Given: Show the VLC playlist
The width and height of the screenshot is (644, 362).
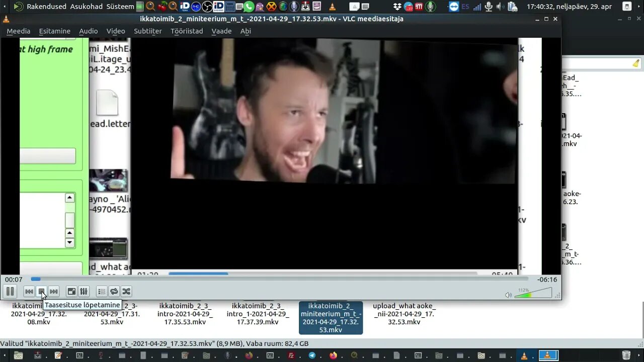Looking at the screenshot, I should coord(102,291).
